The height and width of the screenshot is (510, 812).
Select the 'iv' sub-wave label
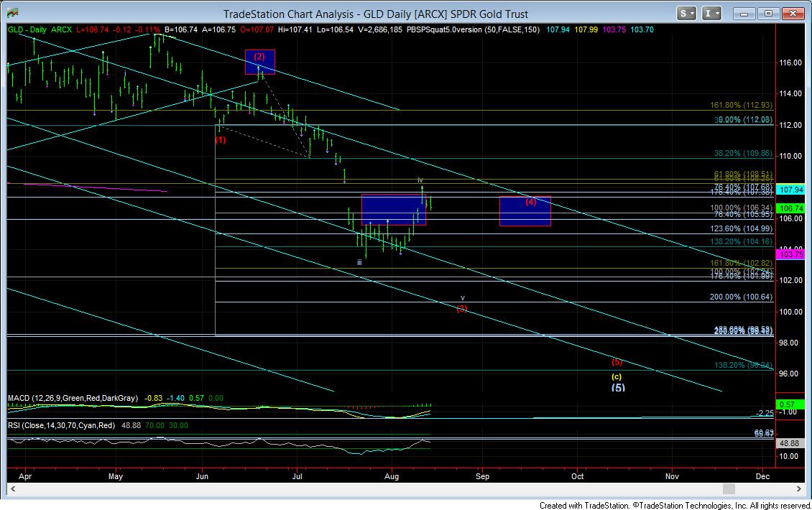pos(420,180)
